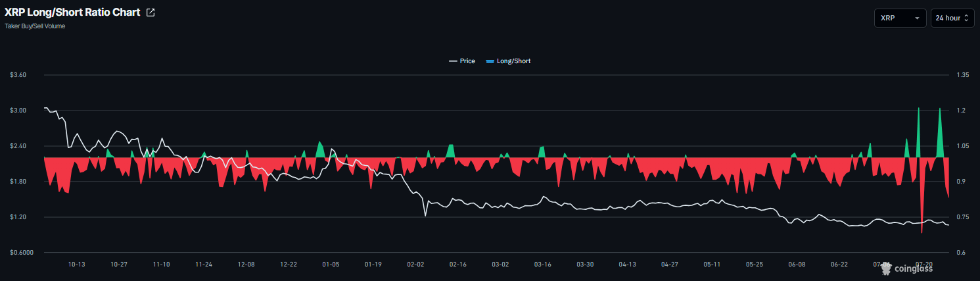Click the up-down arrows in 24 hour selector

(x=966, y=18)
